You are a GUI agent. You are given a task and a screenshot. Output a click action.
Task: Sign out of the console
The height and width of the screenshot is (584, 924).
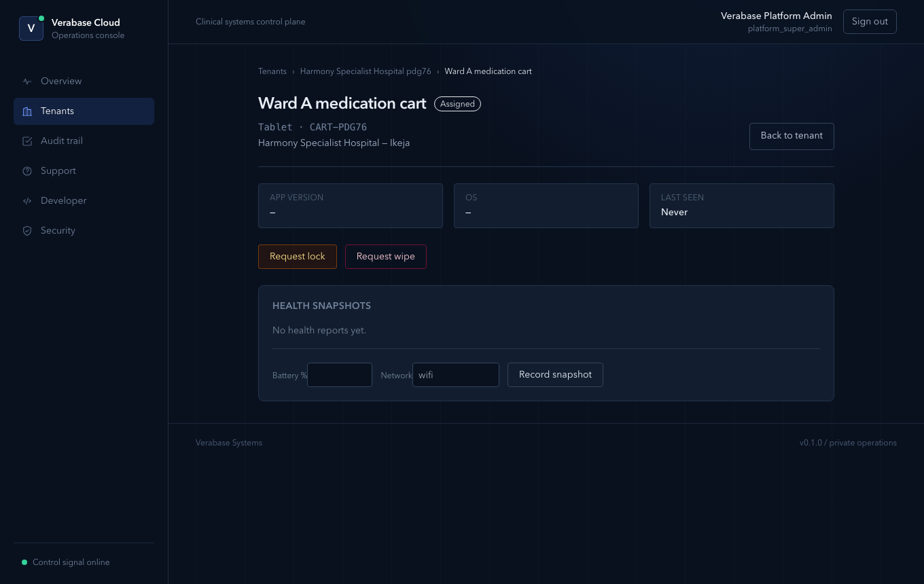(x=870, y=22)
